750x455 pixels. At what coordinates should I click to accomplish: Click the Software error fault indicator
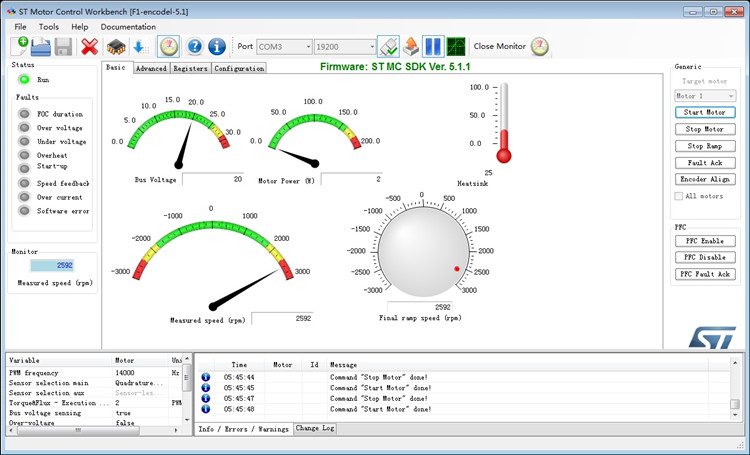24,211
